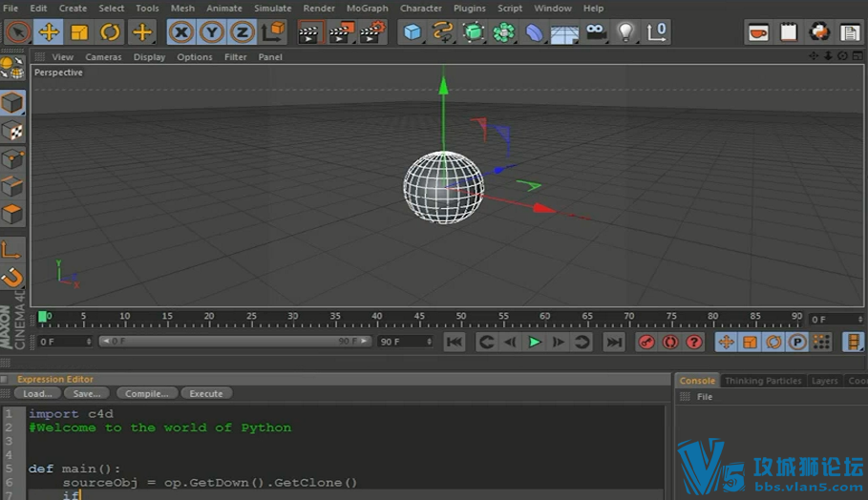
Task: Click Load... in Expression Editor
Action: (x=37, y=393)
